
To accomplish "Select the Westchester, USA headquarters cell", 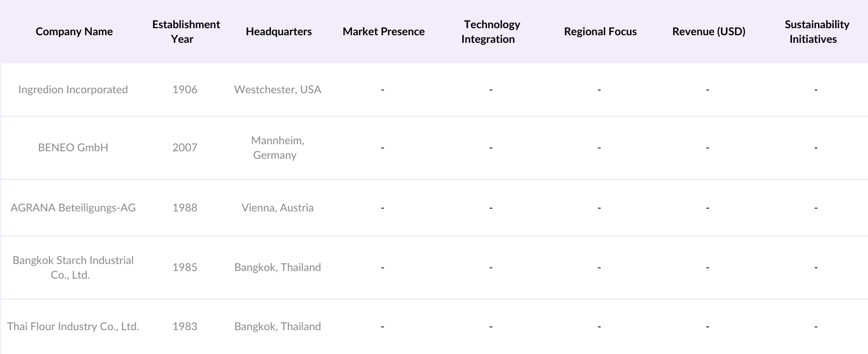I will tap(278, 89).
